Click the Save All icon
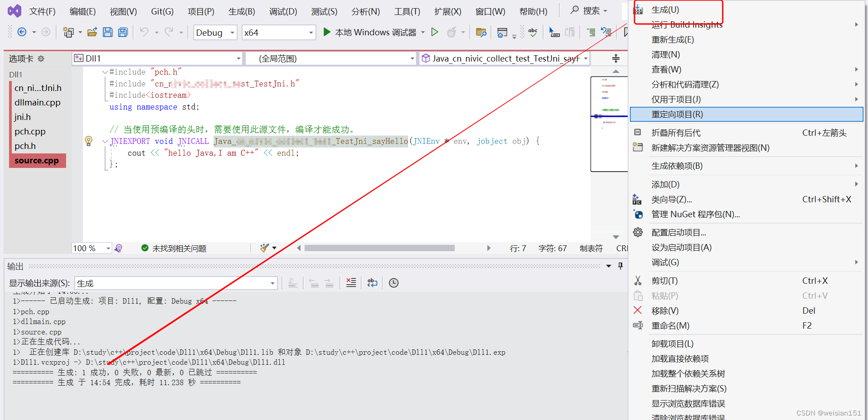 pyautogui.click(x=123, y=32)
